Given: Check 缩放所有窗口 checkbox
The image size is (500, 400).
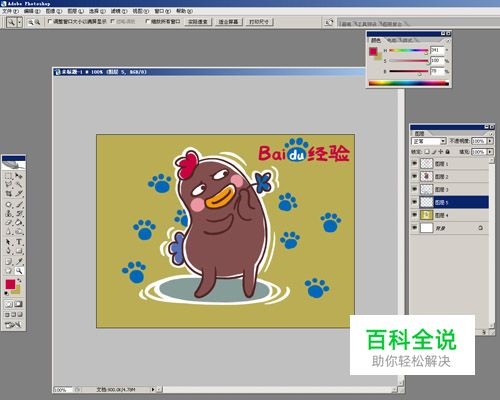Looking at the screenshot, I should (x=148, y=21).
